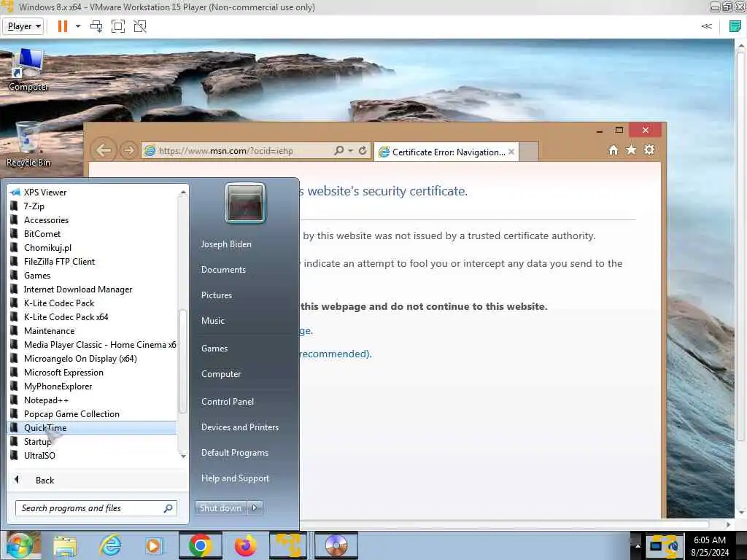
Task: Pause the virtual machine
Action: click(x=63, y=26)
